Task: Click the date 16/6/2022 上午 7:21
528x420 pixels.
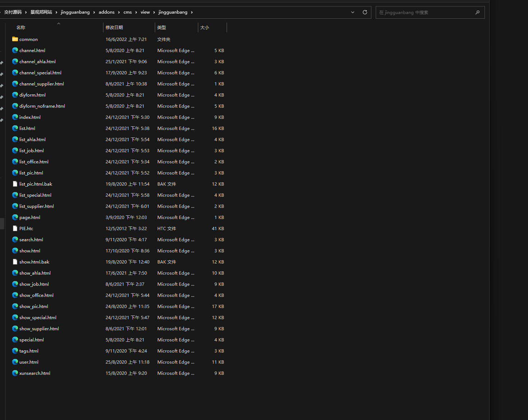Action: [126, 39]
